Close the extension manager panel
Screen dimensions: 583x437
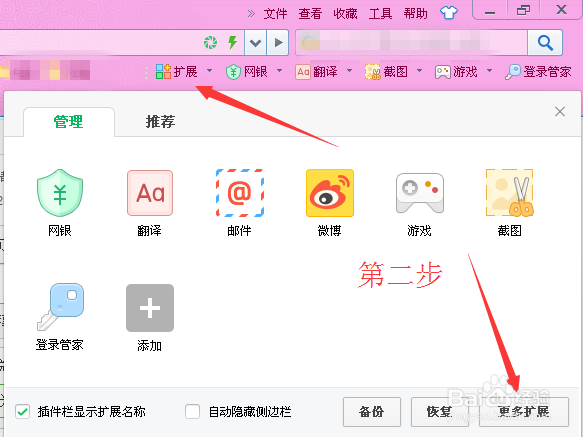pos(560,111)
